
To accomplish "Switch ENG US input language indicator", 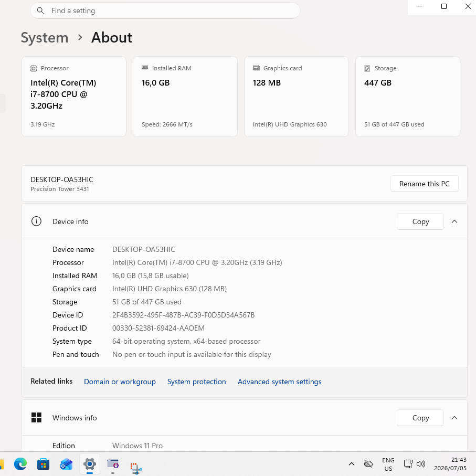I will pos(388,464).
